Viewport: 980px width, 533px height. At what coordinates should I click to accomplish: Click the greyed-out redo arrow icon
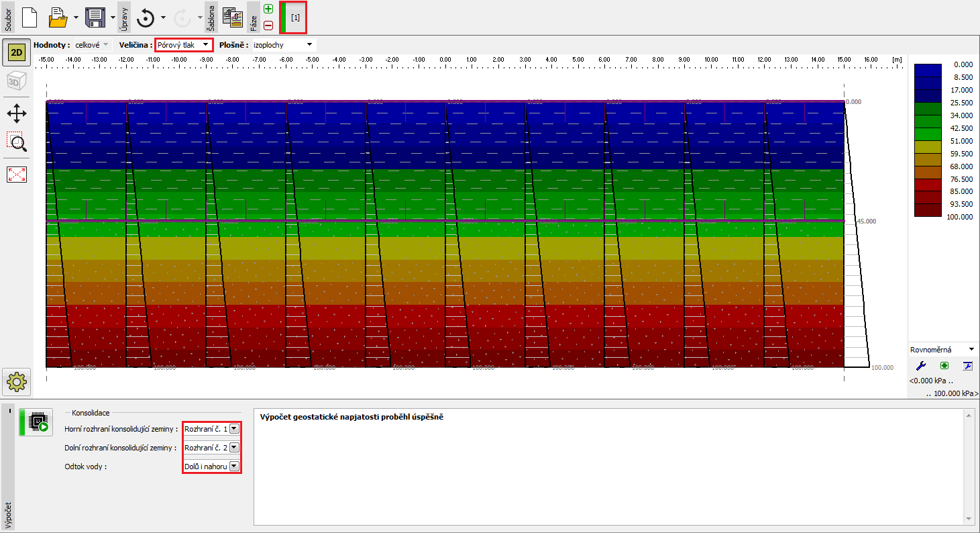[x=182, y=18]
